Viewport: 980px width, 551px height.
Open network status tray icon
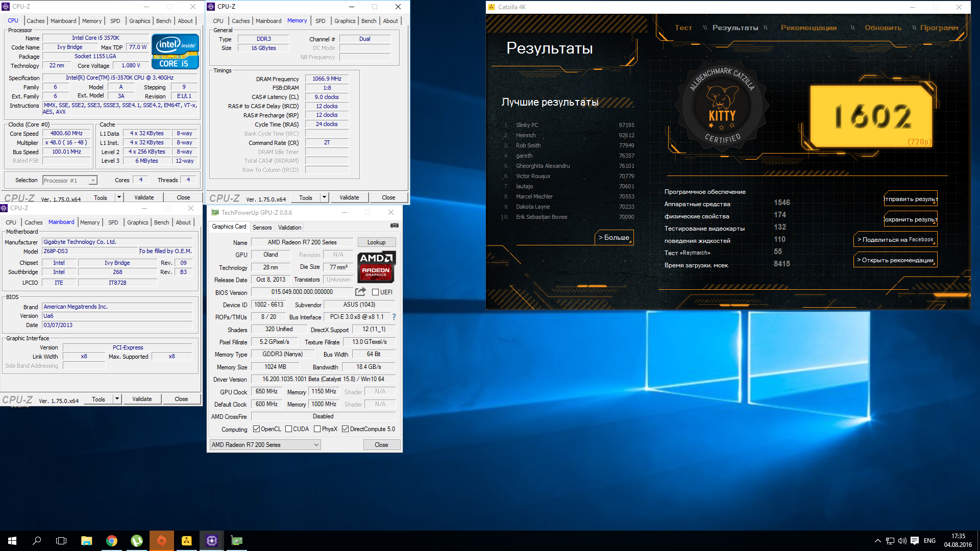pyautogui.click(x=890, y=541)
